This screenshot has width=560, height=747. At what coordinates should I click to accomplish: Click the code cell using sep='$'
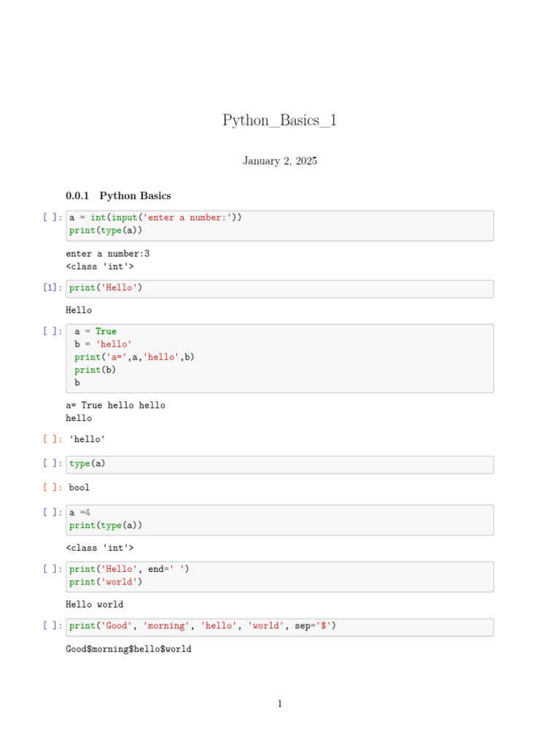point(279,626)
